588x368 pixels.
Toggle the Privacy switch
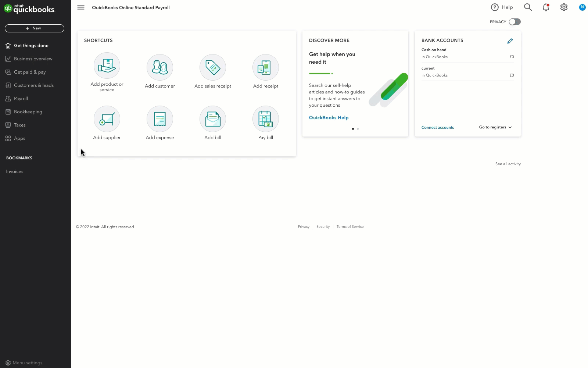(x=514, y=22)
